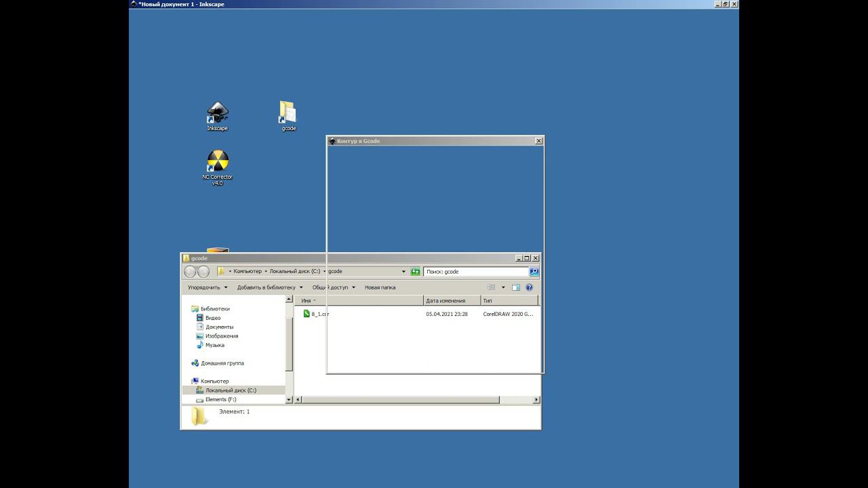
Task: Click up arrow of navigation pane scrollbar
Action: point(289,299)
